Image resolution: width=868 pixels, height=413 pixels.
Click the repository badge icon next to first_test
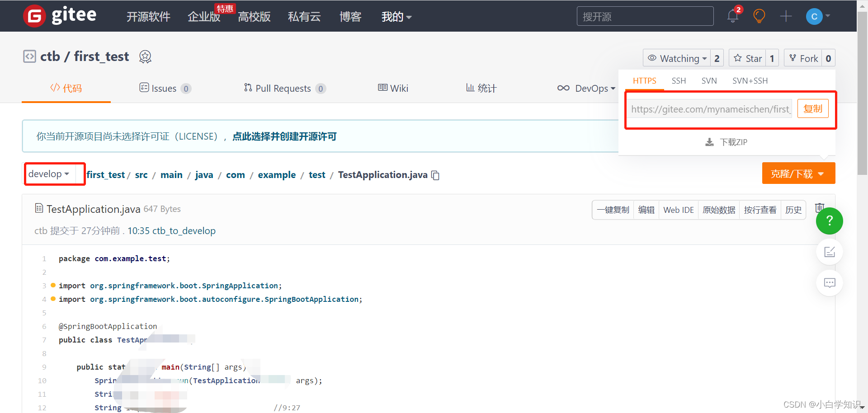click(x=145, y=57)
